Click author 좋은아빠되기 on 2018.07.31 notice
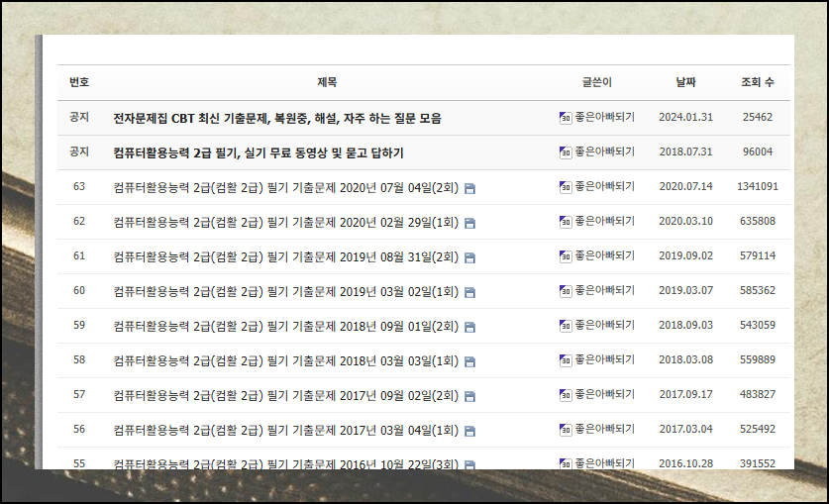 click(605, 151)
